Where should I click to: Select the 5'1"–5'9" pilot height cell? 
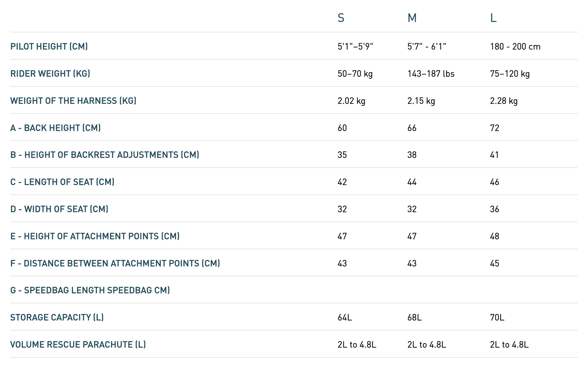355,46
